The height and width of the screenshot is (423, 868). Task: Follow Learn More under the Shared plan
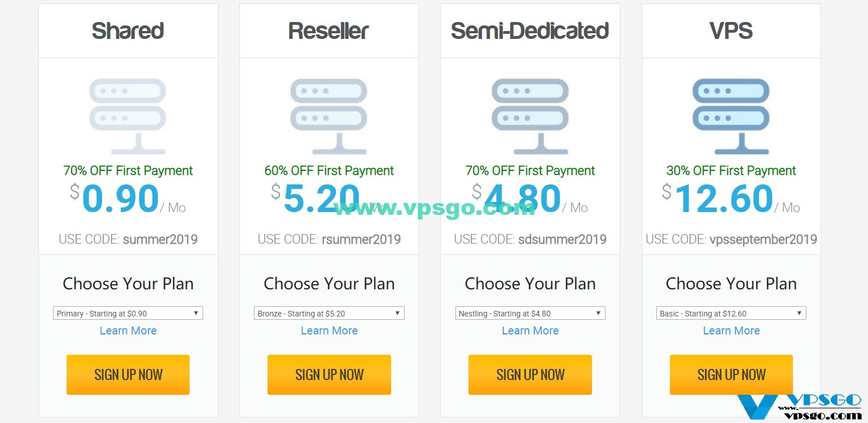click(x=128, y=331)
